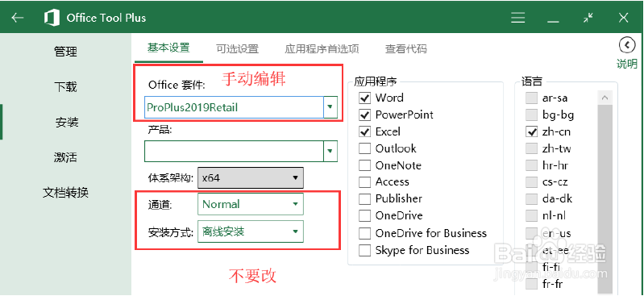This screenshot has width=644, height=296.
Task: Open the 通道 Normal dropdown
Action: point(251,204)
